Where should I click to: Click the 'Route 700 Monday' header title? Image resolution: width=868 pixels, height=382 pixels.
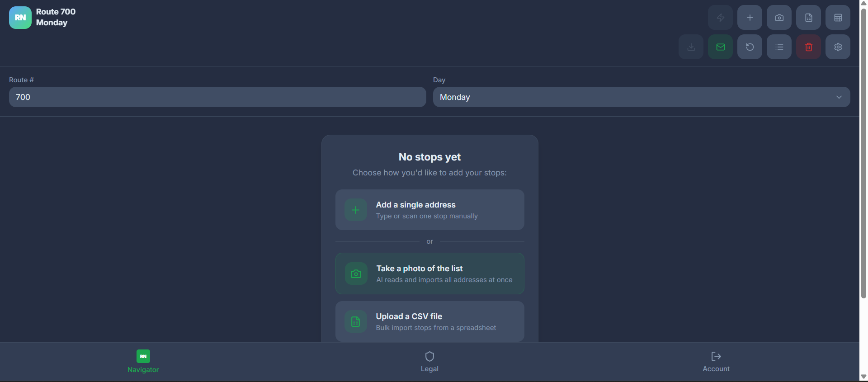click(56, 17)
